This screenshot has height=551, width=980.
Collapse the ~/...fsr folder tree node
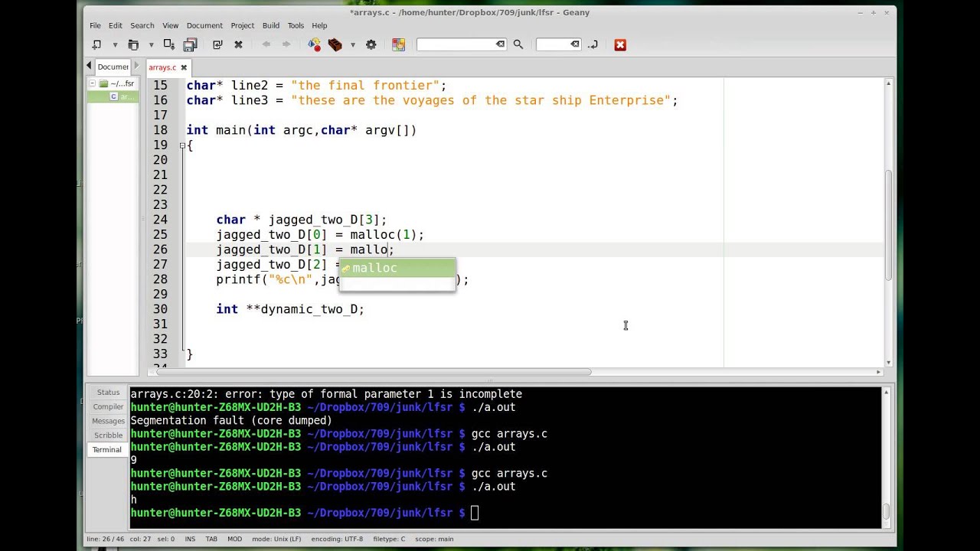point(93,83)
